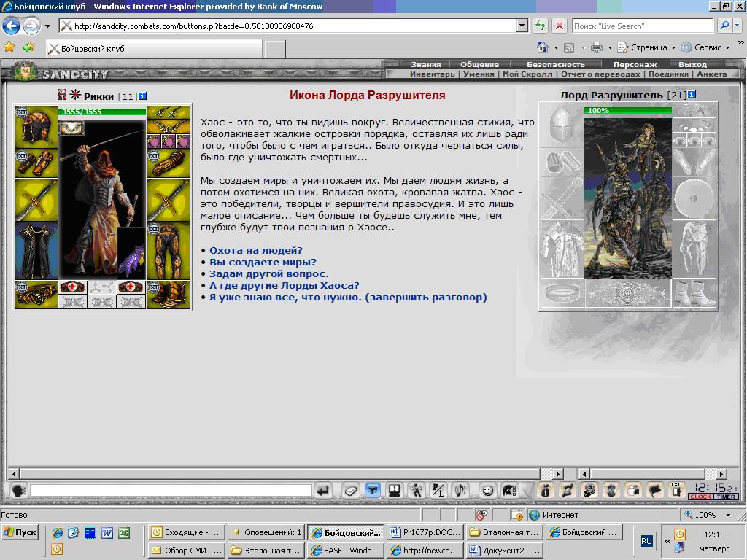Click the beige flag button

pos(655,490)
